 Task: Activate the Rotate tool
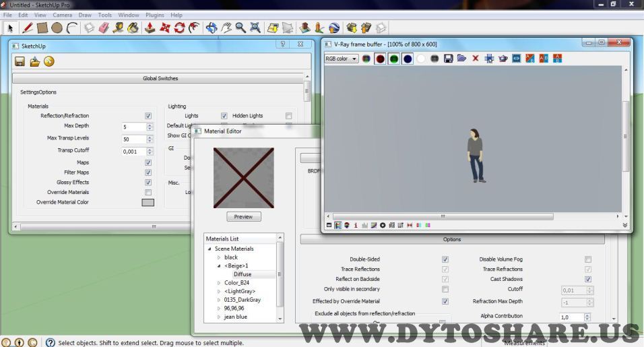pos(179,28)
